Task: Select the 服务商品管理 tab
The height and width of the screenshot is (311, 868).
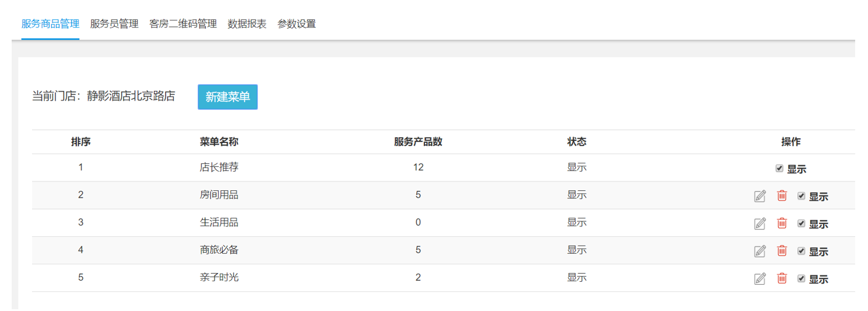Action: (x=50, y=24)
